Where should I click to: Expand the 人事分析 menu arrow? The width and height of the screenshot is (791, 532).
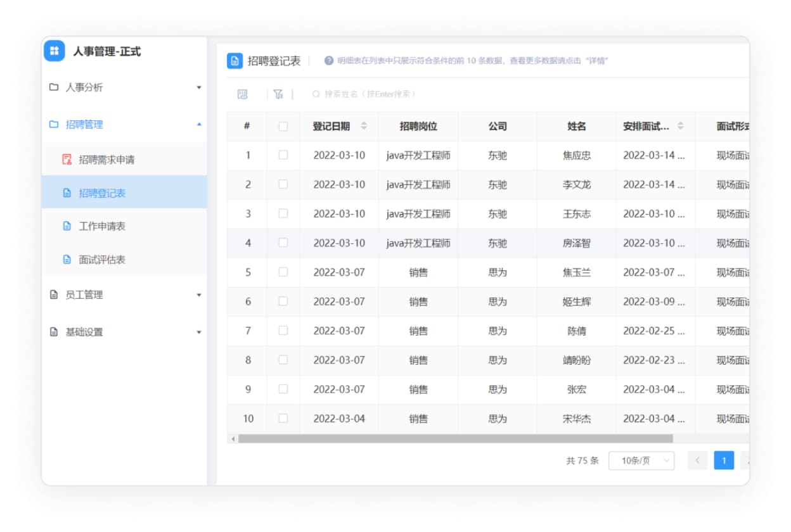[199, 87]
